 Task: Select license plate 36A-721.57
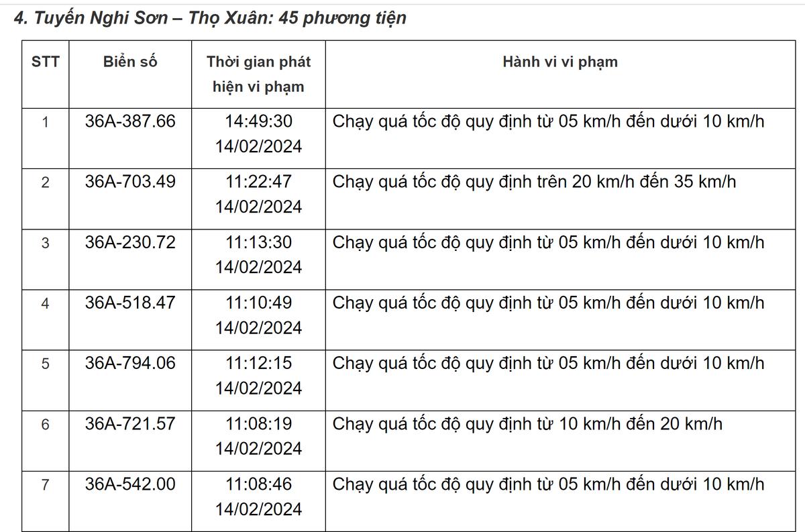pyautogui.click(x=130, y=423)
